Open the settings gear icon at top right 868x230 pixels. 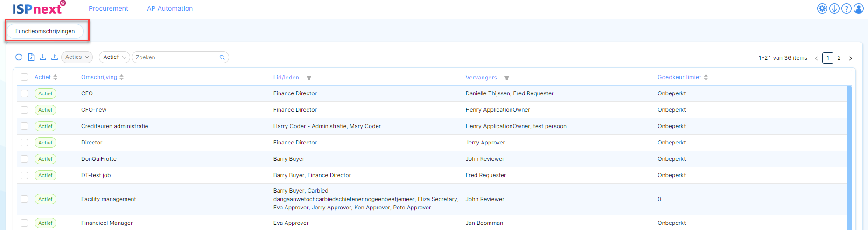[x=822, y=8]
